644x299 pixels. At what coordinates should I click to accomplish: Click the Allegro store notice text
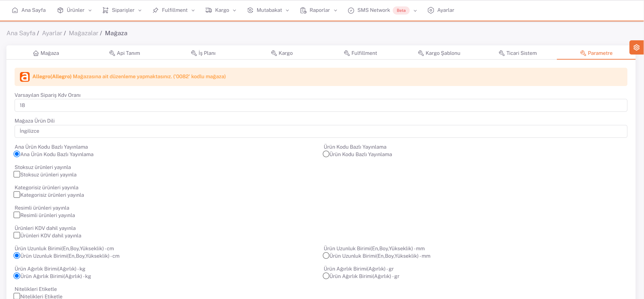click(129, 77)
